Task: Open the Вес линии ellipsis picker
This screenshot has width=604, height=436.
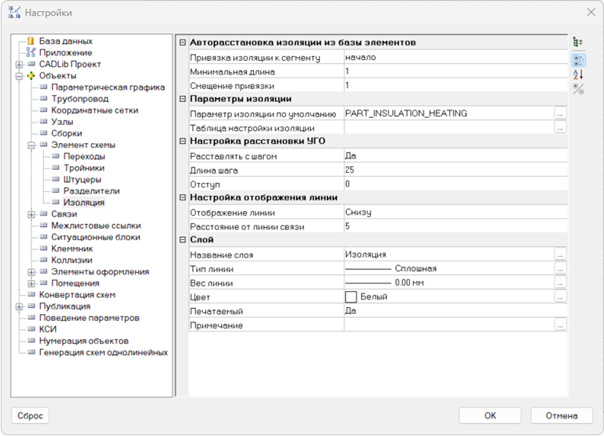Action: click(560, 282)
